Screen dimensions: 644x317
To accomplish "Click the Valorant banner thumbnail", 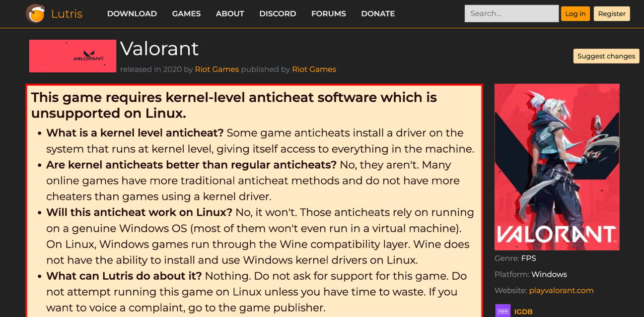I will pos(72,56).
